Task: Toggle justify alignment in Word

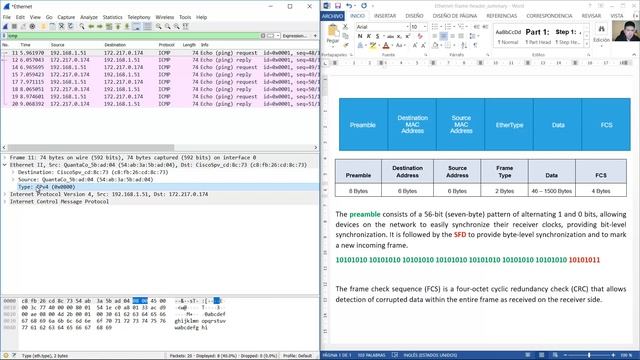Action: [x=461, y=36]
